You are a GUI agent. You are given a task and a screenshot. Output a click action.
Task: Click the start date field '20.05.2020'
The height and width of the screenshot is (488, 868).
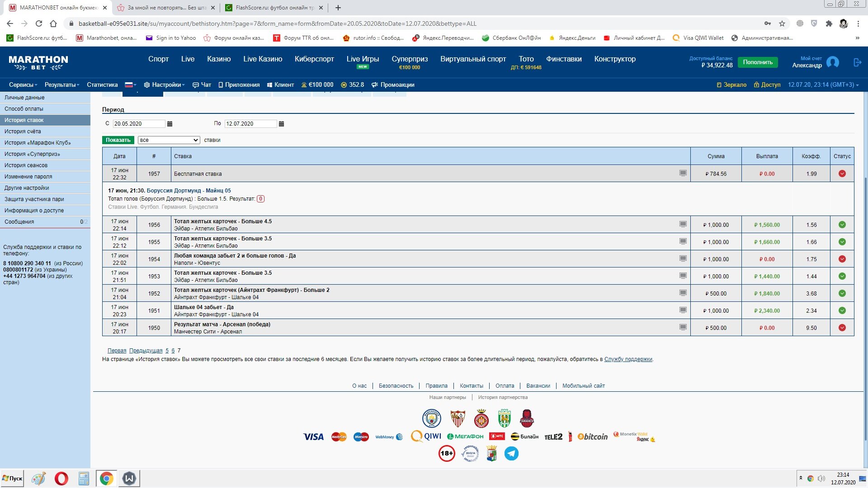pos(138,124)
